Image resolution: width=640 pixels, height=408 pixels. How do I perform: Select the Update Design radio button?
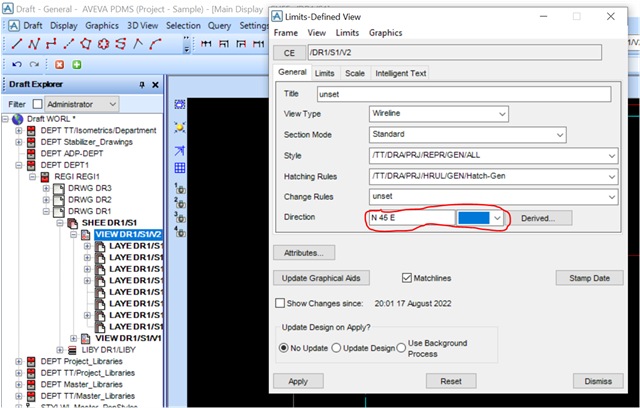(x=336, y=348)
